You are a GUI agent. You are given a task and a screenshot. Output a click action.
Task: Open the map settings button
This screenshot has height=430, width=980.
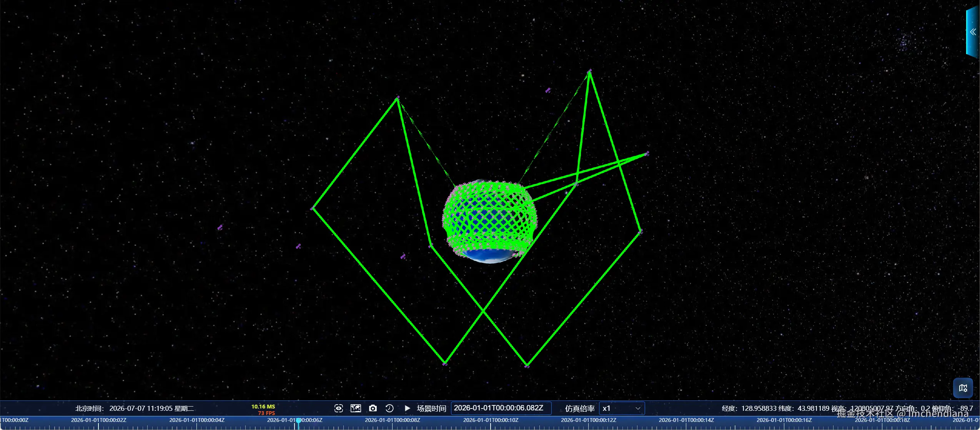click(x=963, y=388)
